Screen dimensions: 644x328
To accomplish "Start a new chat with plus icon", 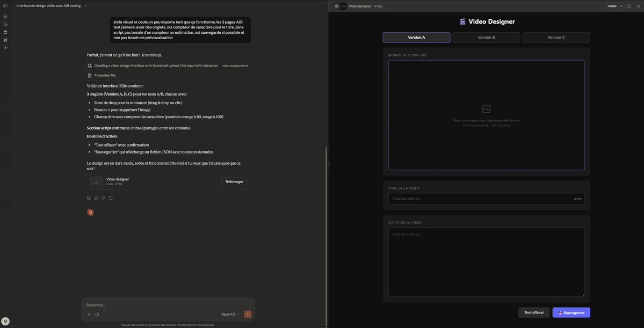I will [x=5, y=17].
